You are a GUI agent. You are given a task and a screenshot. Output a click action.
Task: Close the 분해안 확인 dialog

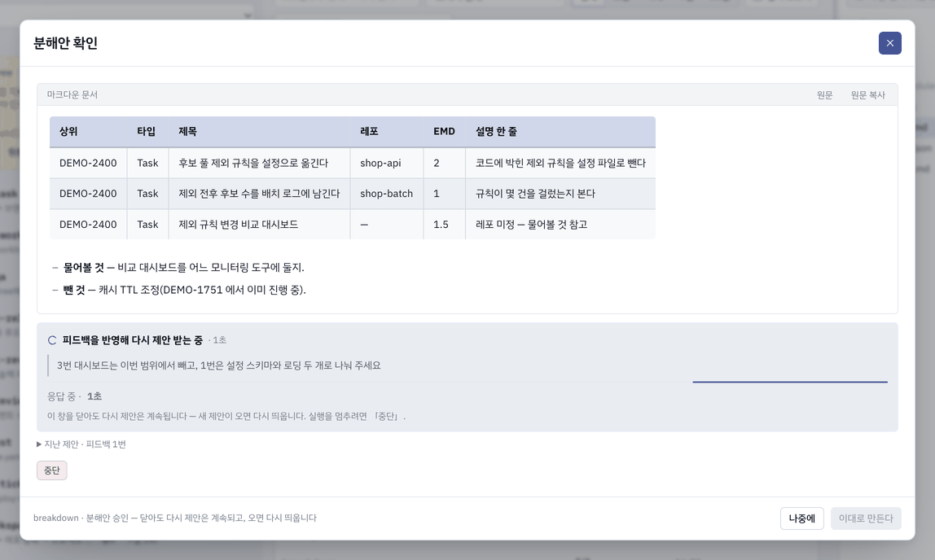tap(889, 43)
